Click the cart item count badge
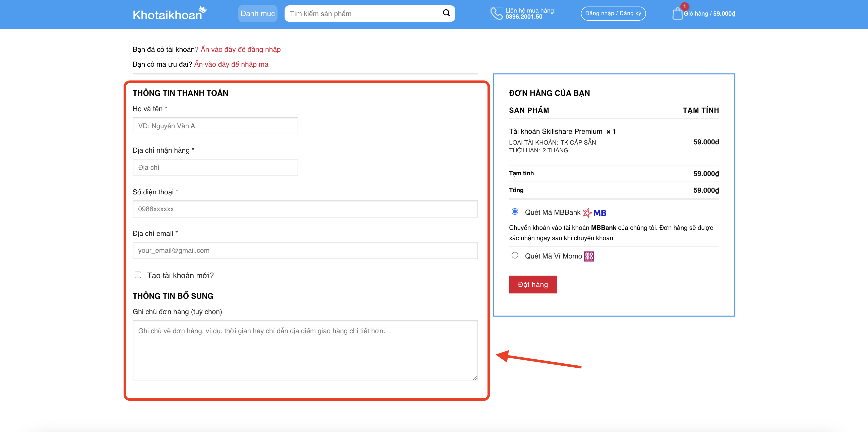Screen dimensions: 868x432 tap(684, 6)
